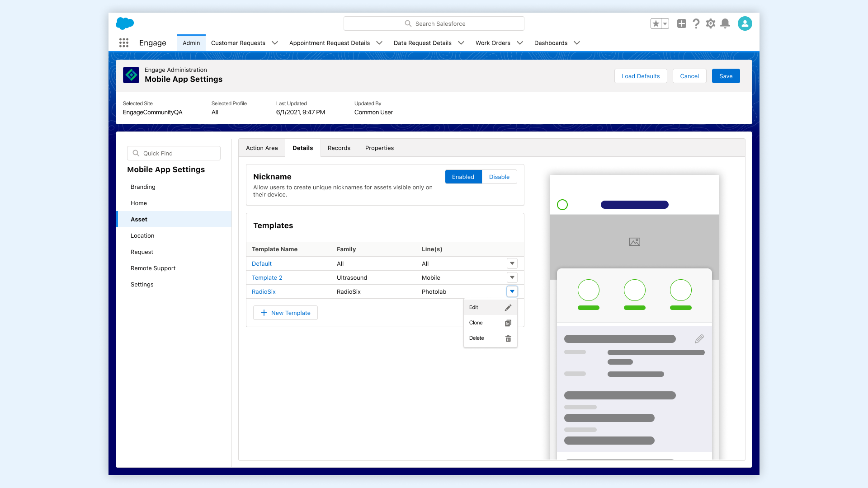Image resolution: width=868 pixels, height=488 pixels.
Task: Open the Default template row dropdown
Action: [512, 263]
